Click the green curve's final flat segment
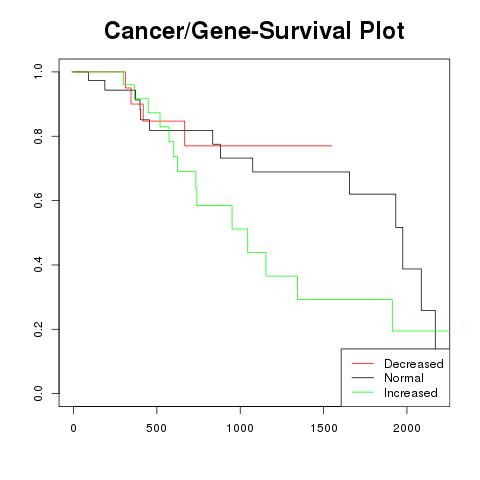 [421, 331]
